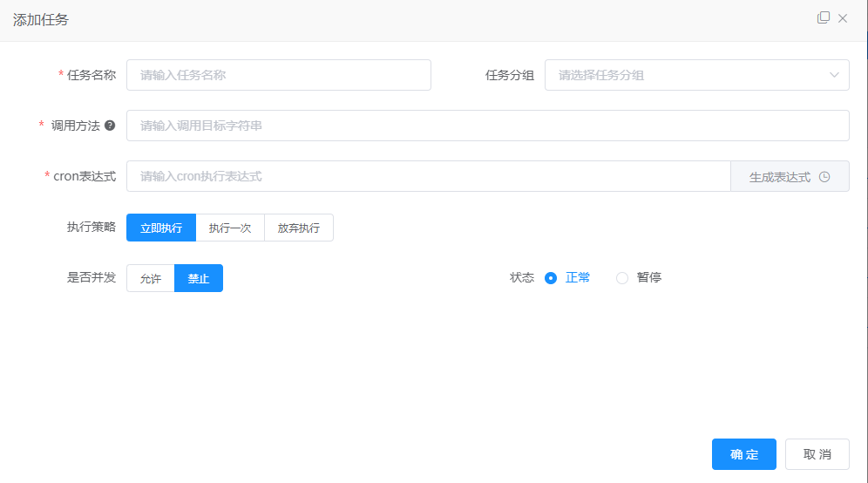Click the 生成表达式 button

click(790, 176)
